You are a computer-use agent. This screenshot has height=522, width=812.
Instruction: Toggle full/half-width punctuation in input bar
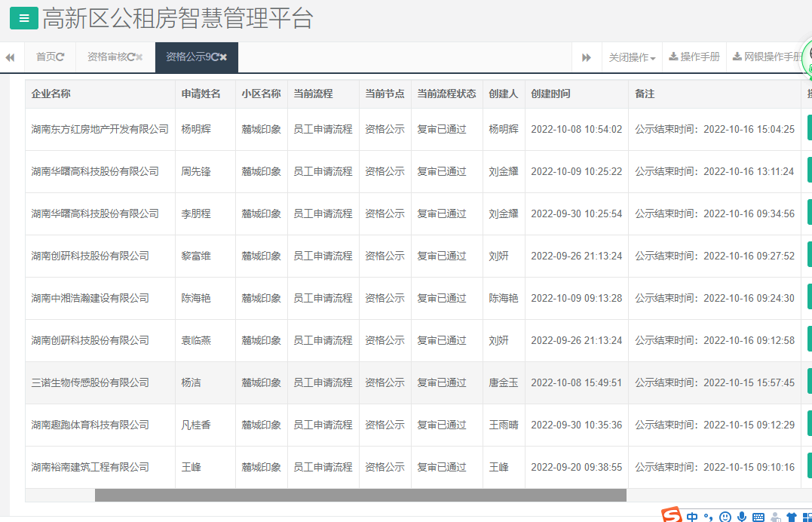(708, 516)
